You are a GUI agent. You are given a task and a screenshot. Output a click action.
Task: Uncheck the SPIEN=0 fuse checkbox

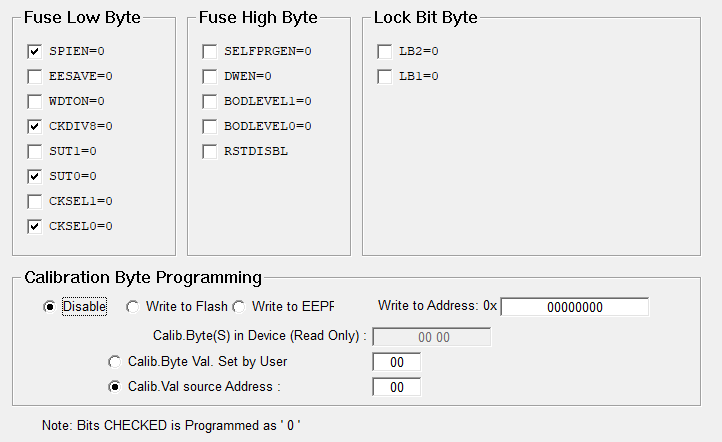coord(35,51)
